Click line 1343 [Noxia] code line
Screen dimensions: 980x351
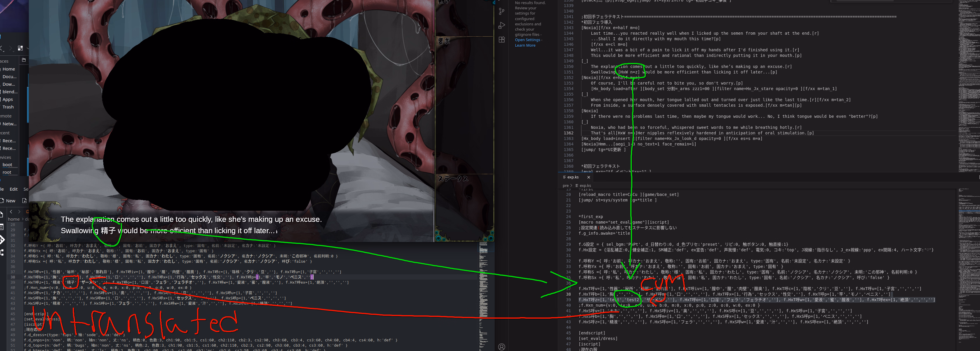[611, 28]
